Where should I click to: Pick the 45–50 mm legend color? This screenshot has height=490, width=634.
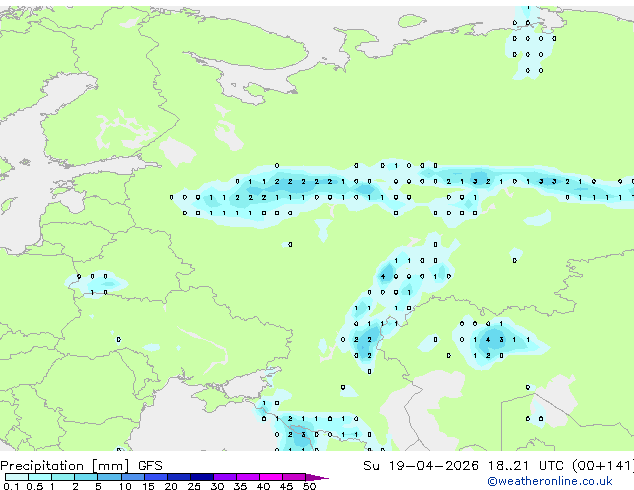(x=294, y=477)
